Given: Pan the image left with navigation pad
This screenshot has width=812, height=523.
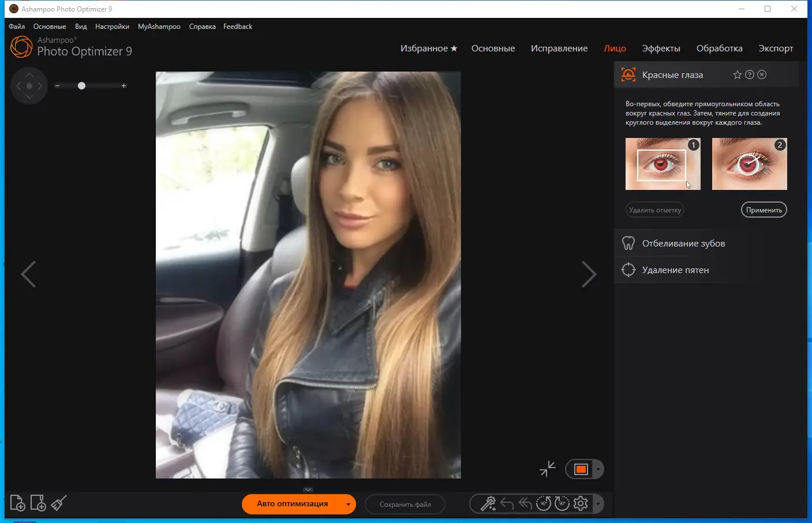Looking at the screenshot, I should 18,86.
